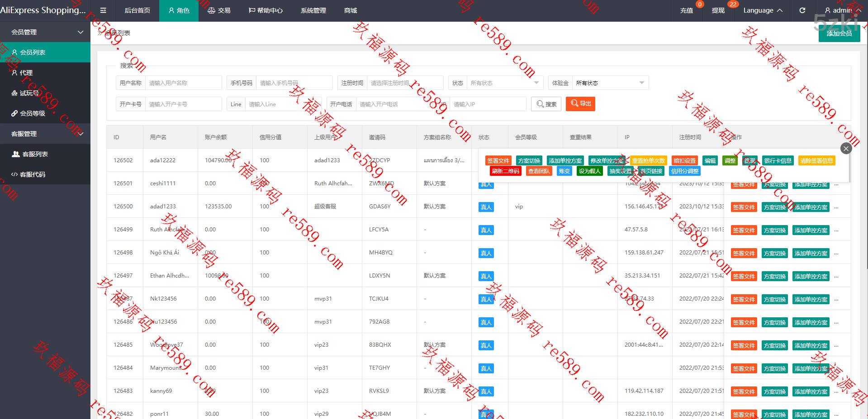Click the 会员等级 link icon in sidebar

click(14, 113)
